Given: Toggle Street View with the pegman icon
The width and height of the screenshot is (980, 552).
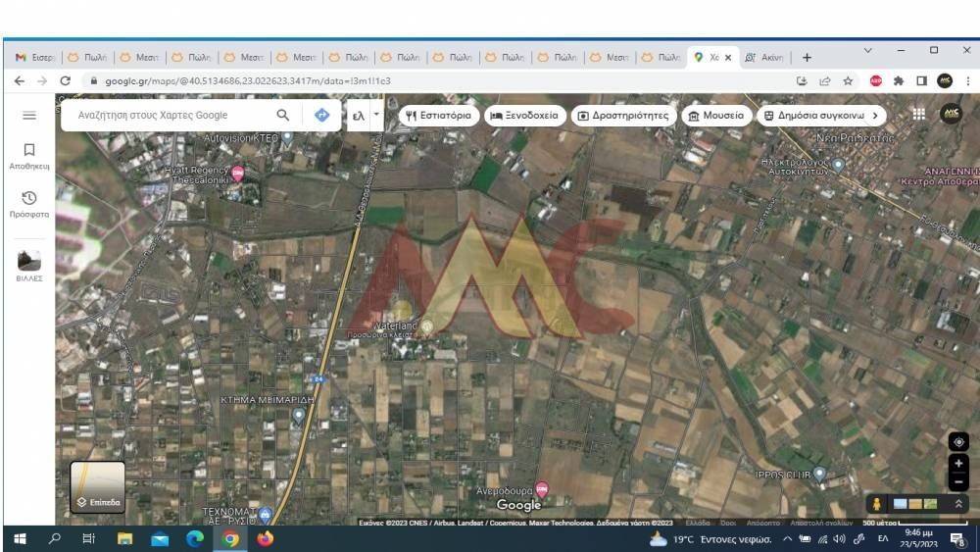Looking at the screenshot, I should pos(876,503).
